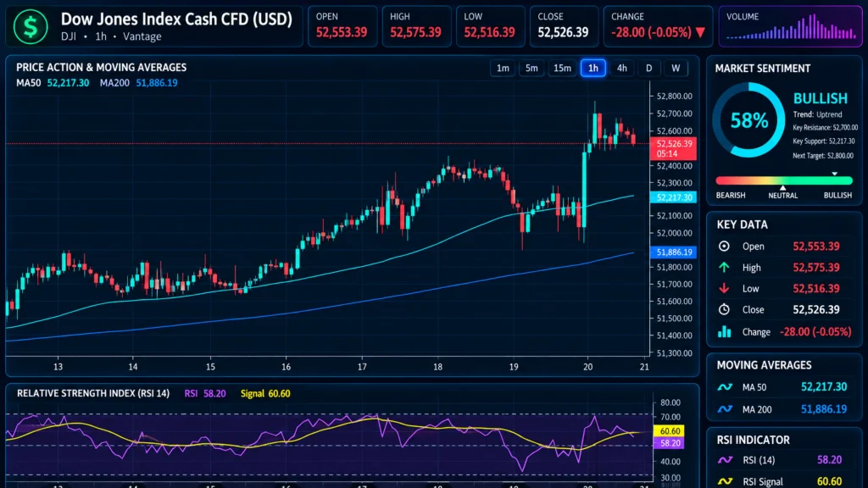Viewport: 868px width, 488px height.
Task: Switch chart to the 5m timeframe
Action: click(x=531, y=68)
